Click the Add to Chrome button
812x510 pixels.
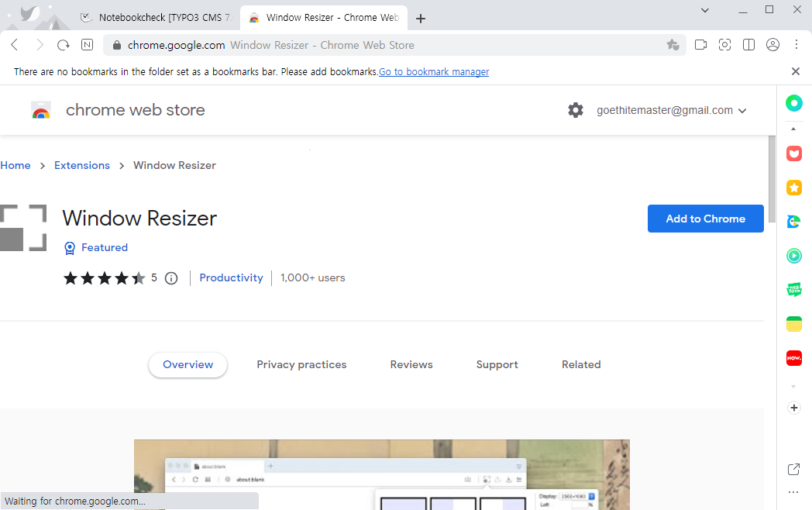coord(705,219)
